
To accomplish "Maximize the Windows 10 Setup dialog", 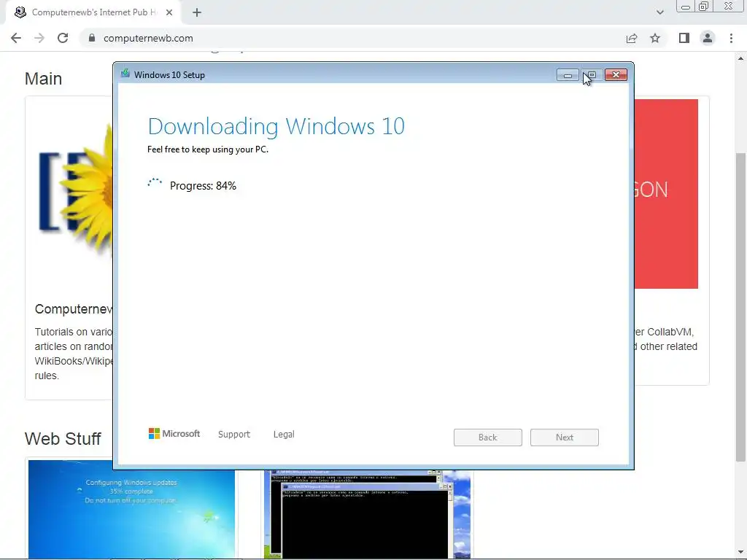I will 592,75.
